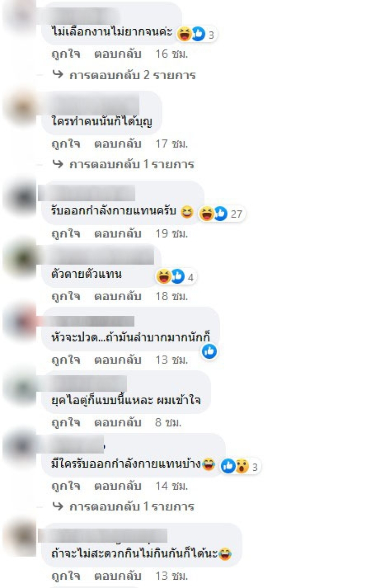366x588 pixels.
Task: Like the comment posted 19 hours ago
Action: pyautogui.click(x=65, y=234)
